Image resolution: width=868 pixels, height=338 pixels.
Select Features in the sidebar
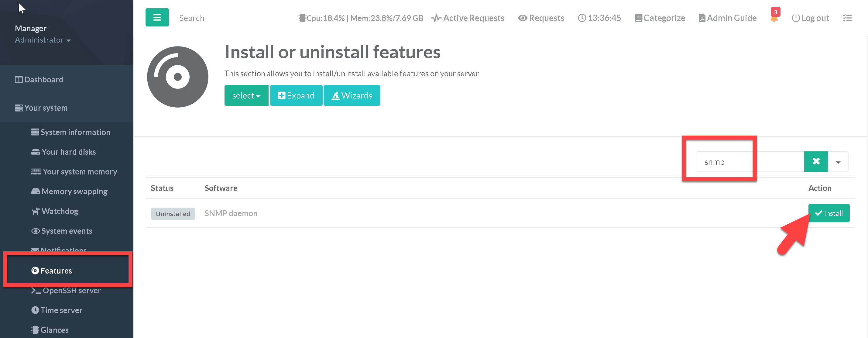[x=56, y=271]
